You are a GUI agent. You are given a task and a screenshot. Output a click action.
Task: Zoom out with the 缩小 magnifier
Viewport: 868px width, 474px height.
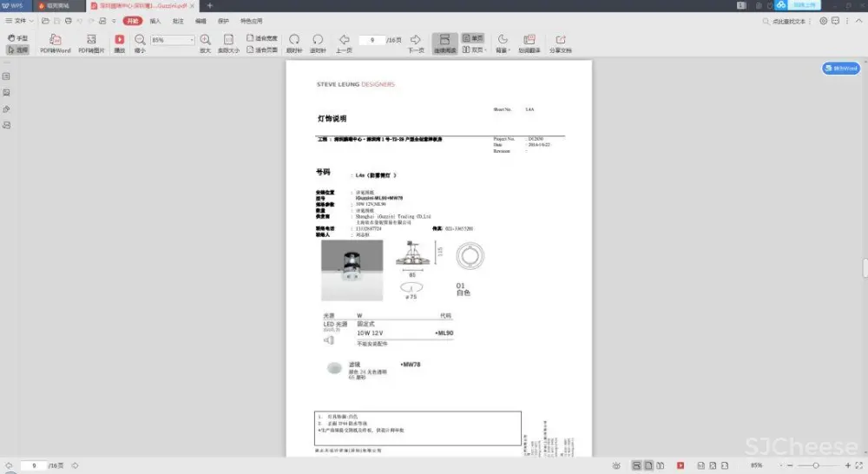pos(140,43)
